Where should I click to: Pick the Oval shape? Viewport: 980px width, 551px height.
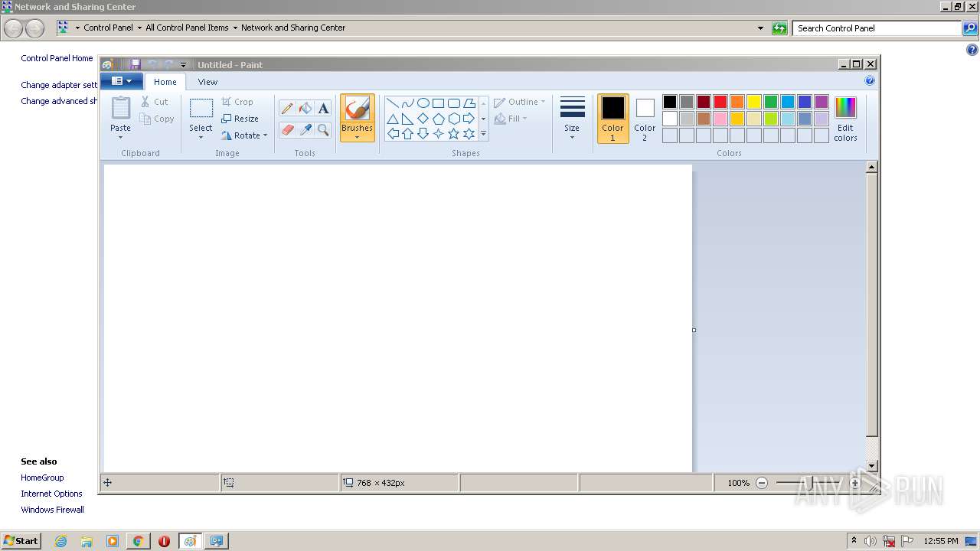coord(423,103)
